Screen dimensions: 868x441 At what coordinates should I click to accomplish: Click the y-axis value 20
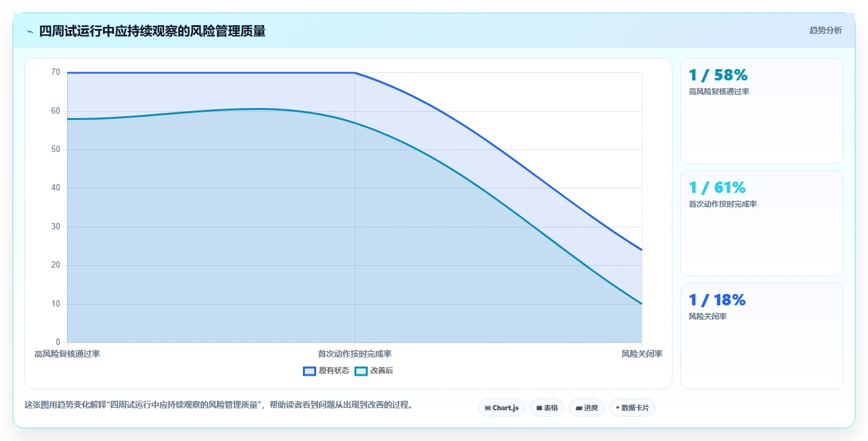coord(56,265)
